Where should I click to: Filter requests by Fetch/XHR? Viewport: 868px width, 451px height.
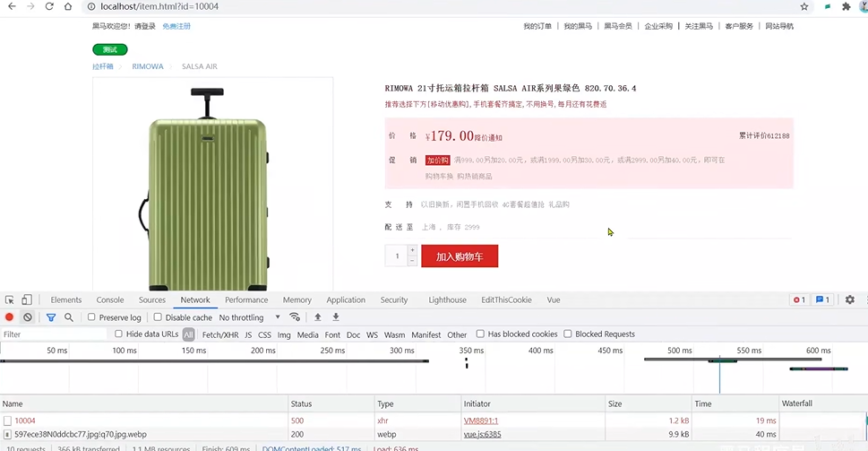point(220,334)
